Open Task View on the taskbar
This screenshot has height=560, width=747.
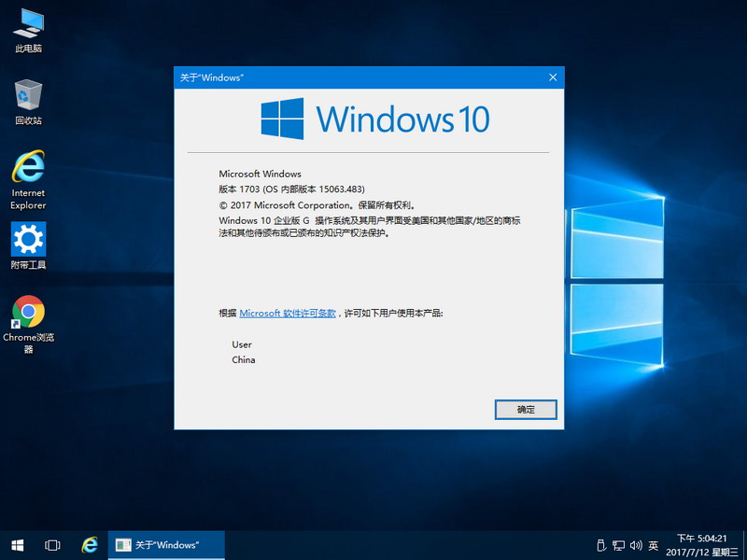click(52, 545)
